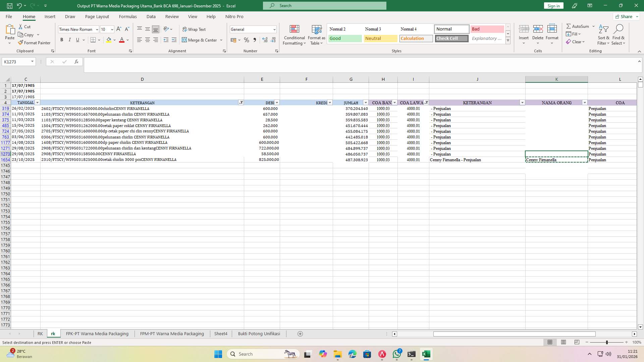Open the filter dropdown on NAMA ORANG column
Screen dimensions: 644x362
[585, 103]
